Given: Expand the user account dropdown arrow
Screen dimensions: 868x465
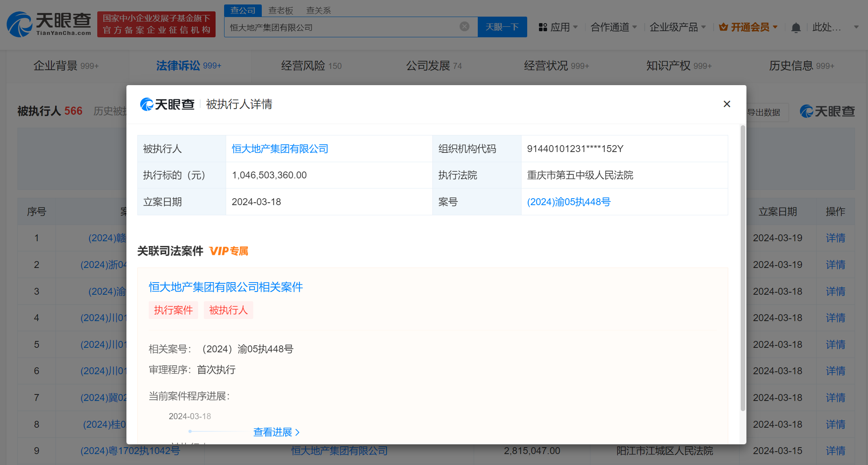Looking at the screenshot, I should pos(856,27).
